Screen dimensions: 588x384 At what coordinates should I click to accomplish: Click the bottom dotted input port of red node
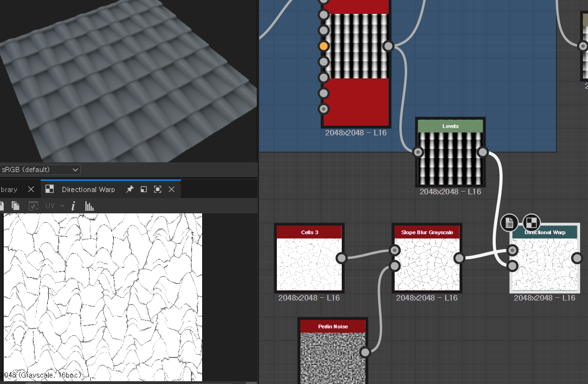(324, 109)
